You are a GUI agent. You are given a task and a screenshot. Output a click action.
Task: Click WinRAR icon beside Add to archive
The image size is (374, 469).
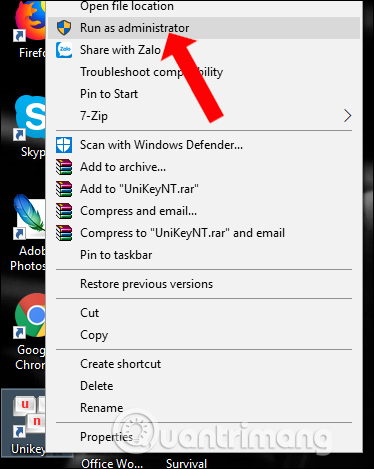tap(64, 167)
